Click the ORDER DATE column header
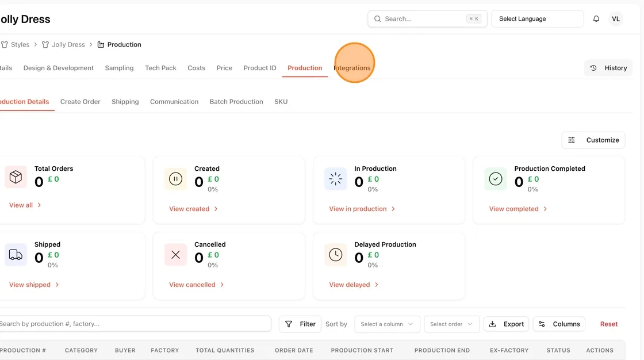This screenshot has height=360, width=644. [x=294, y=350]
